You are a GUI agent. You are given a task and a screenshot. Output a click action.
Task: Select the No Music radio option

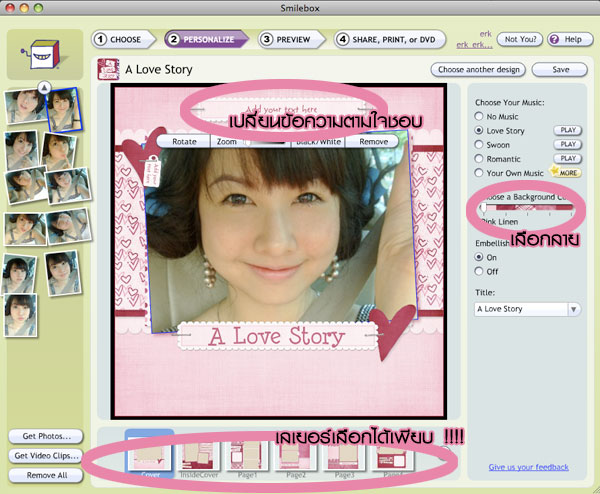480,116
